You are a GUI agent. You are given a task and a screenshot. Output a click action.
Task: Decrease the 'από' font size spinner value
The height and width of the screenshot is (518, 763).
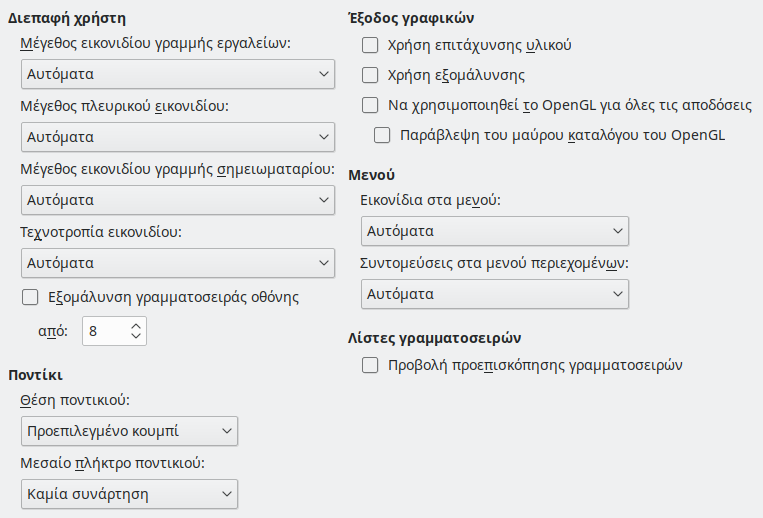click(136, 337)
